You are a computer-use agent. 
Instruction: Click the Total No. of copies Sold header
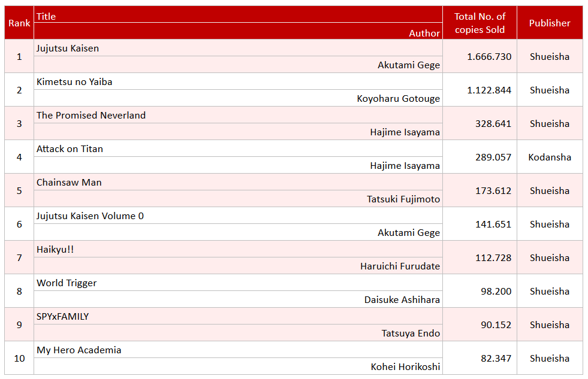(x=480, y=23)
